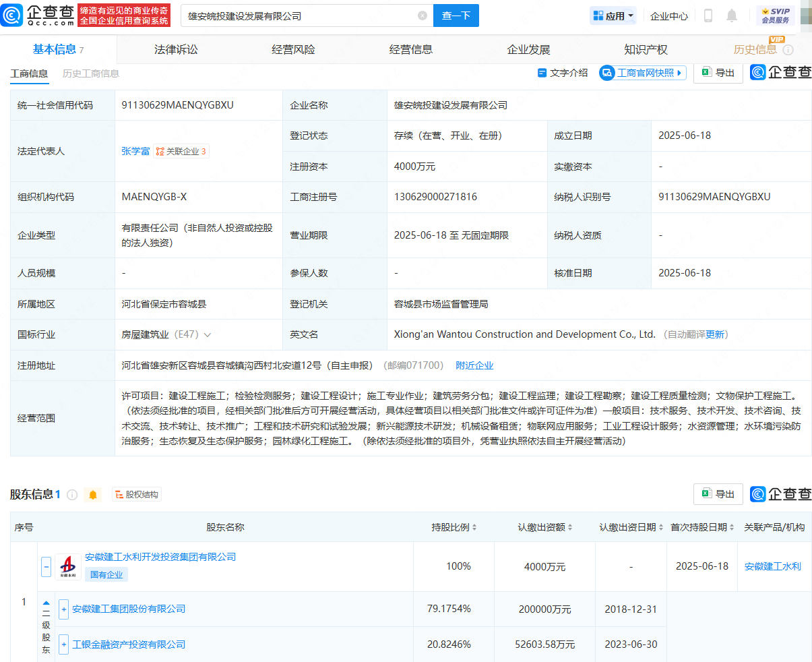This screenshot has height=662, width=812.
Task: Expand 安徽建工集团股份有限公司 row
Action: 64,609
